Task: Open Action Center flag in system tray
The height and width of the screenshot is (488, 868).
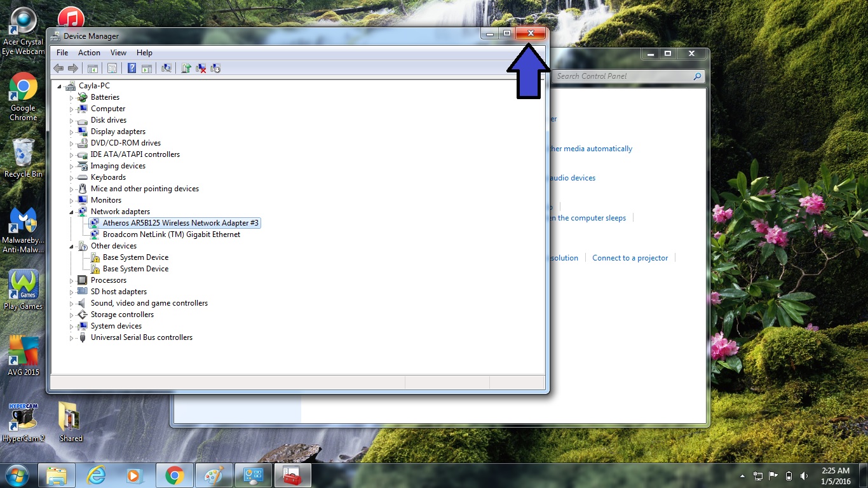Action: tap(773, 476)
